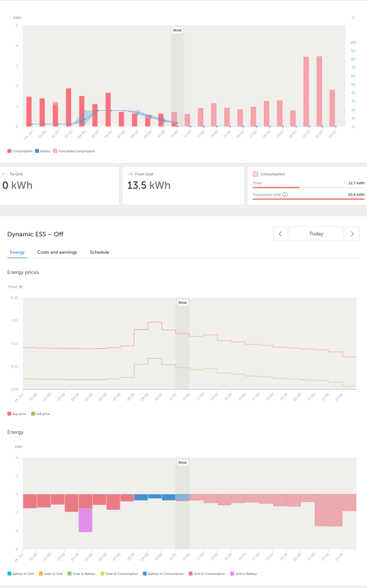Click the Now marker in Energy prices chart
The width and height of the screenshot is (367, 588).
click(x=183, y=302)
